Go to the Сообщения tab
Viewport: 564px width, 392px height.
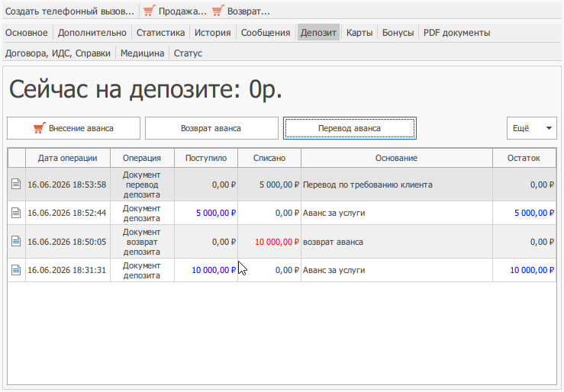(266, 33)
